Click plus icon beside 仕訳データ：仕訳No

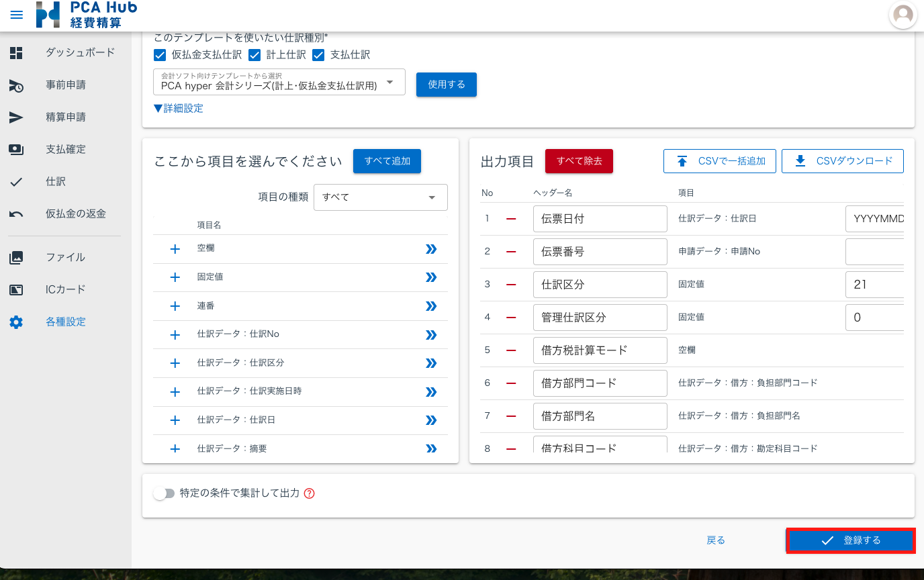[x=175, y=335]
